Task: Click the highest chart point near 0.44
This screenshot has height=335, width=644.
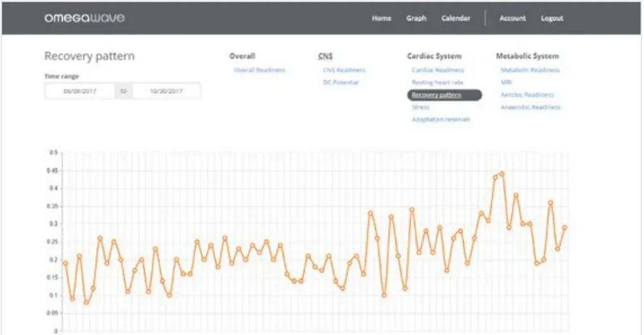Action: click(x=502, y=174)
